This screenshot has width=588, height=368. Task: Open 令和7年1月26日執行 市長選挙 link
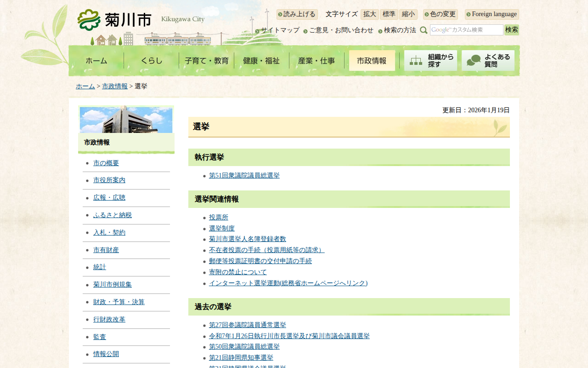[289, 336]
